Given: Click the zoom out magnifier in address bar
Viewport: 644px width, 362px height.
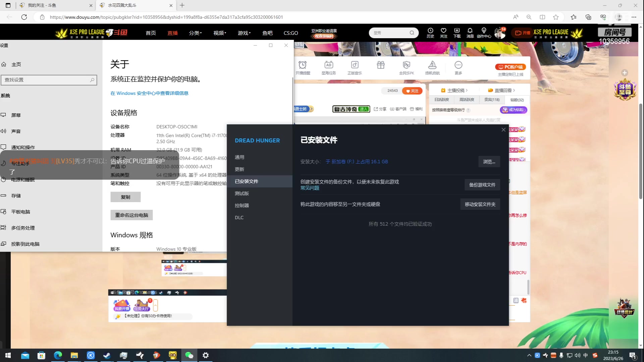Looking at the screenshot, I should click(529, 17).
